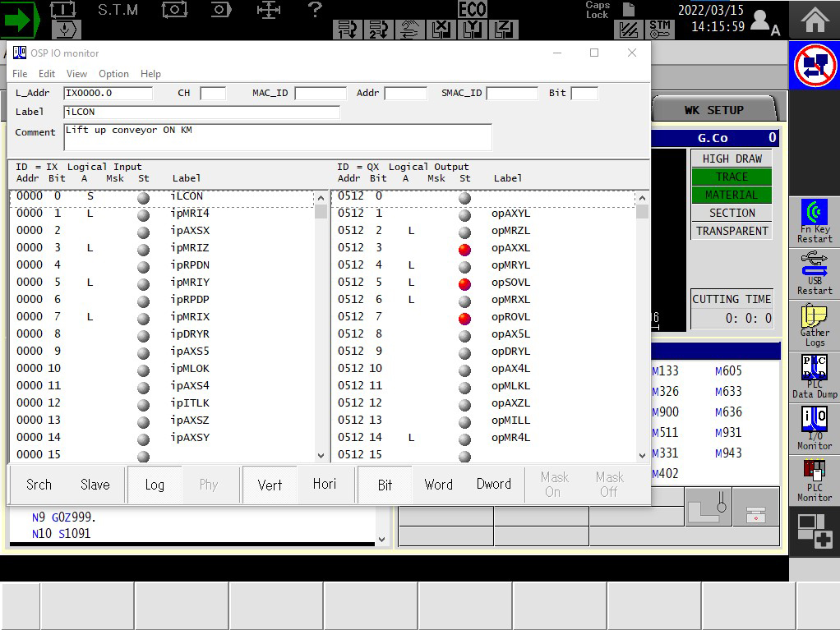The image size is (840, 630).
Task: Click the Srch button
Action: click(39, 485)
